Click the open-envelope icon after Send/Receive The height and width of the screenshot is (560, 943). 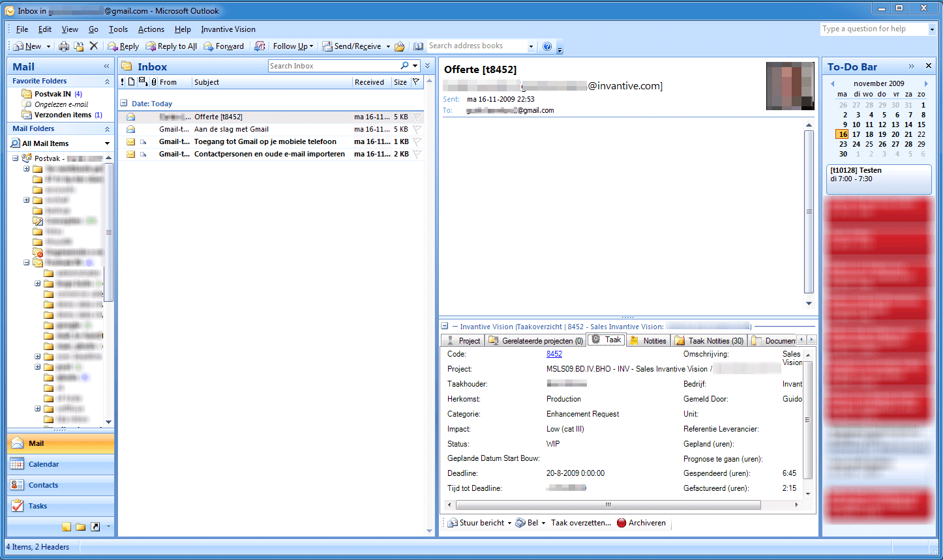pos(400,46)
